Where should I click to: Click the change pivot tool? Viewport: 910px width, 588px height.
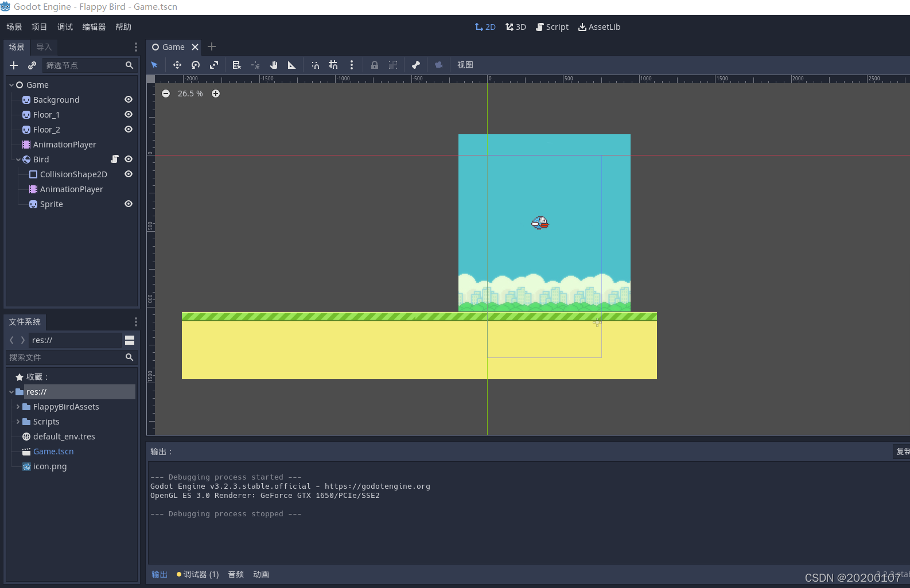(x=255, y=65)
